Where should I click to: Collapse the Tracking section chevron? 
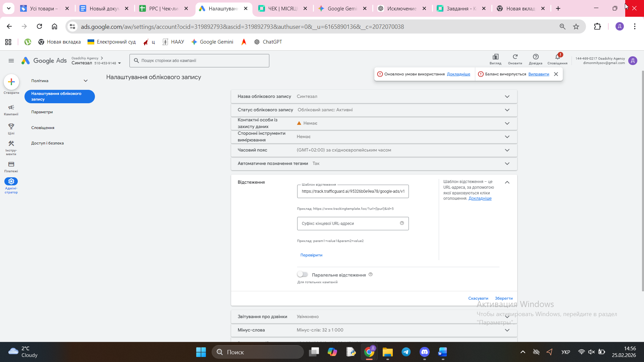[507, 182]
